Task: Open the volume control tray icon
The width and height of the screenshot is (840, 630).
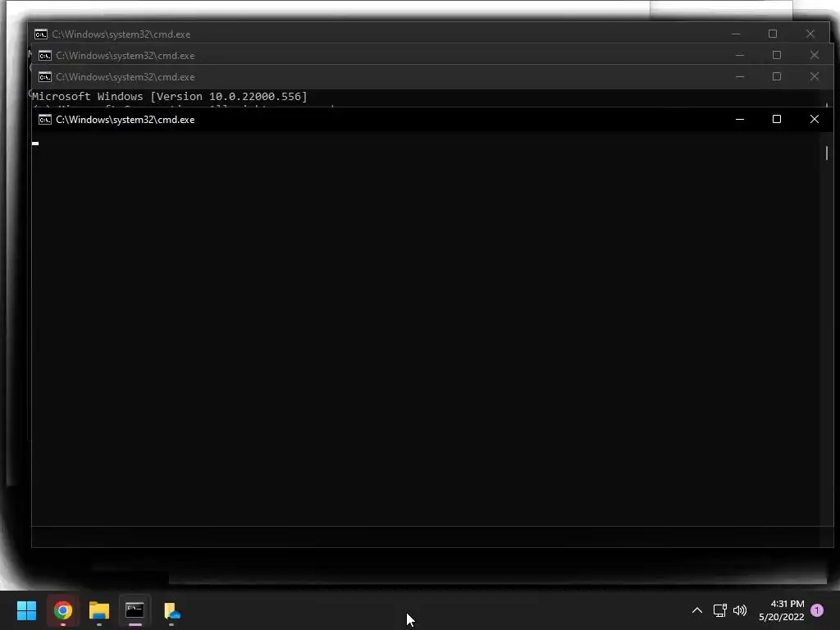Action: click(x=740, y=610)
